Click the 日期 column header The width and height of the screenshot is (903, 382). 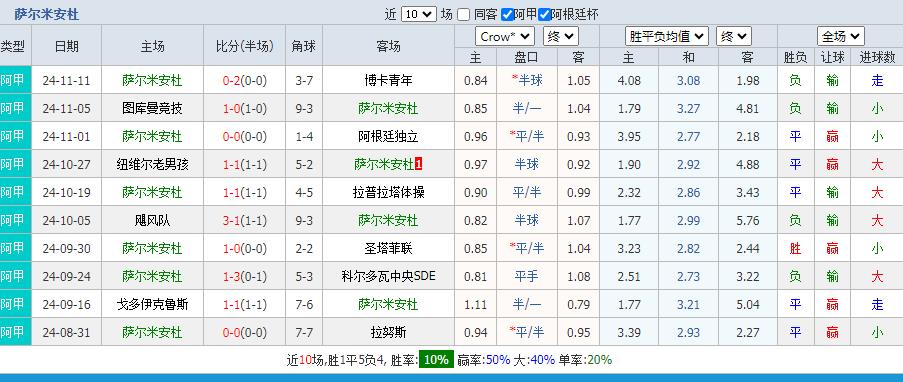pos(66,46)
